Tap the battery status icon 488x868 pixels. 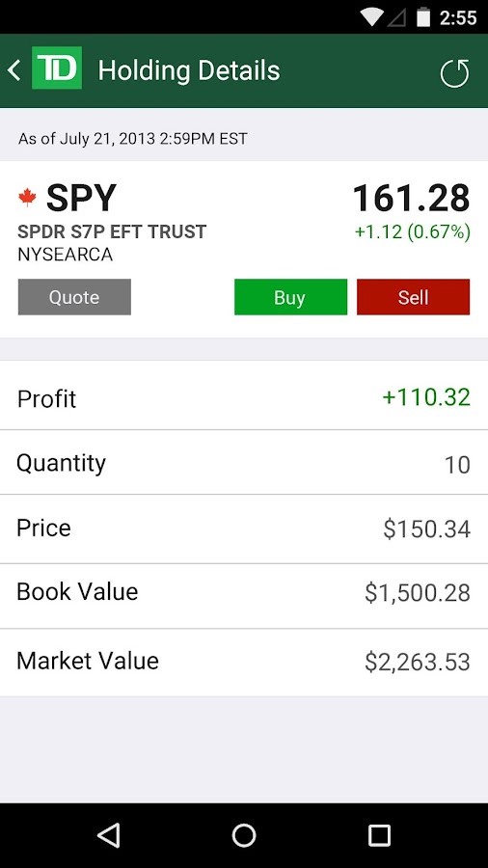coord(423,17)
